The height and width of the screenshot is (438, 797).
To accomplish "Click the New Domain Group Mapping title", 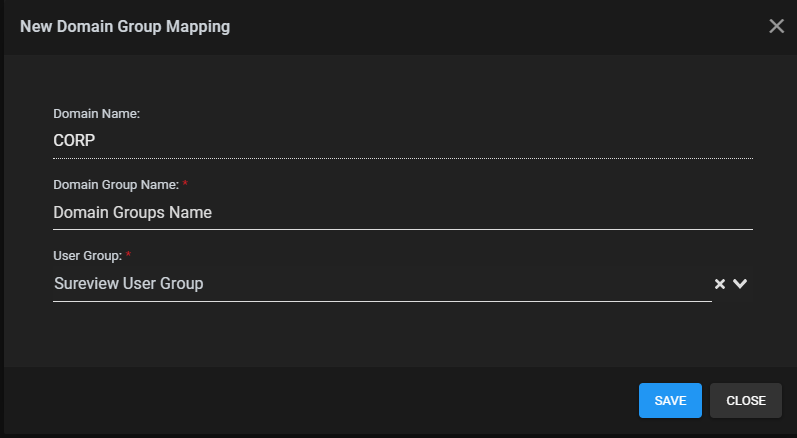I will coord(125,27).
